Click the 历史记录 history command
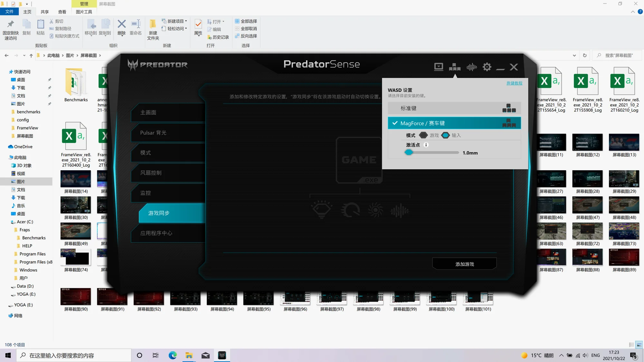The image size is (644, 362). point(218,37)
